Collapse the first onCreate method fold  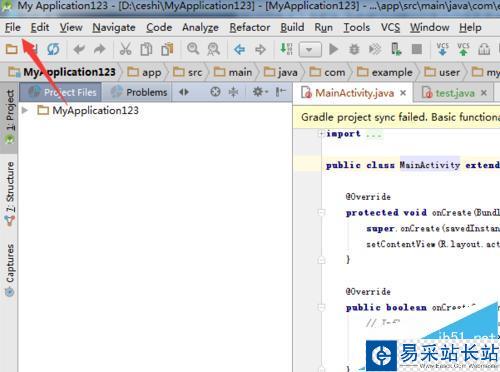(x=321, y=212)
